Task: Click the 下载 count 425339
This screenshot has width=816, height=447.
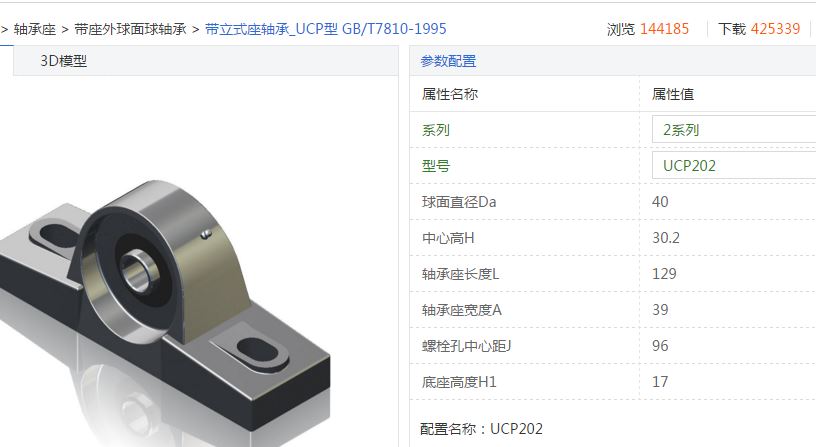Action: [x=775, y=29]
